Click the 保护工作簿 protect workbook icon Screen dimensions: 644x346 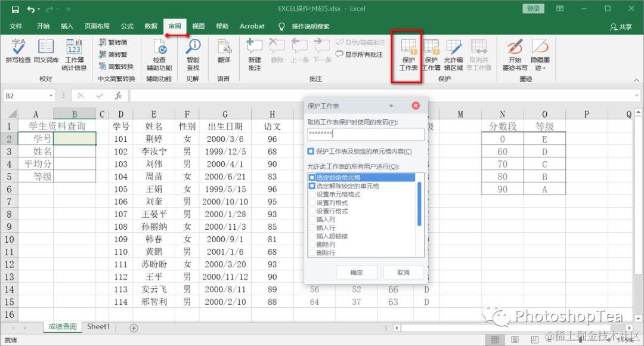tap(431, 55)
